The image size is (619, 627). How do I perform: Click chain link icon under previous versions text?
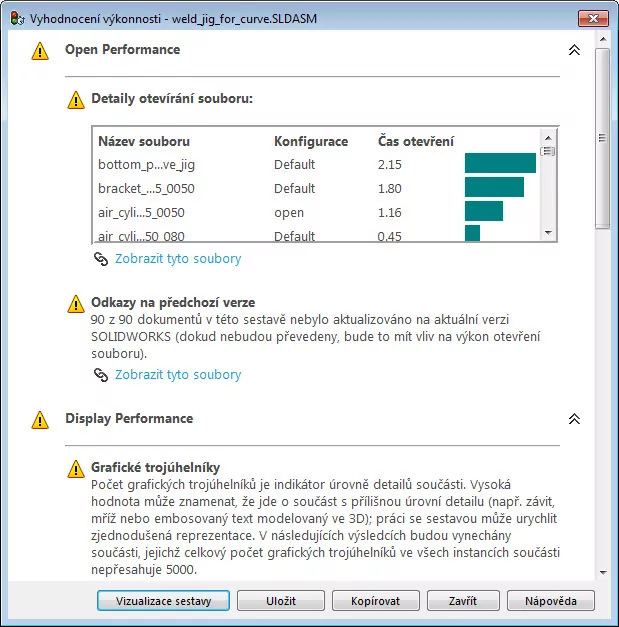click(100, 376)
